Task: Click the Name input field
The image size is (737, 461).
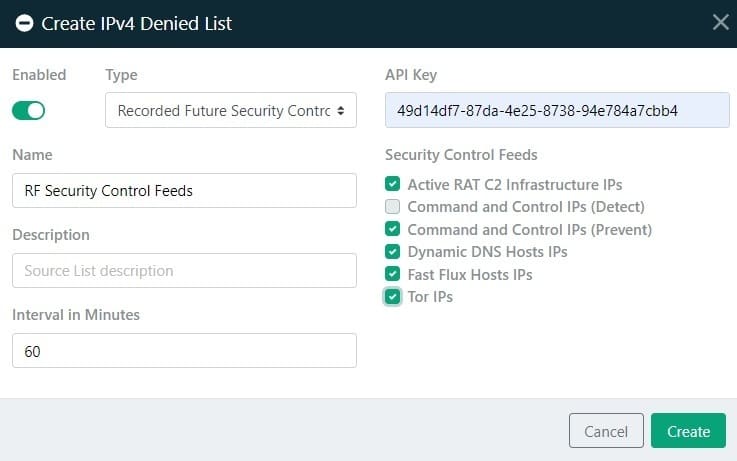Action: 184,190
